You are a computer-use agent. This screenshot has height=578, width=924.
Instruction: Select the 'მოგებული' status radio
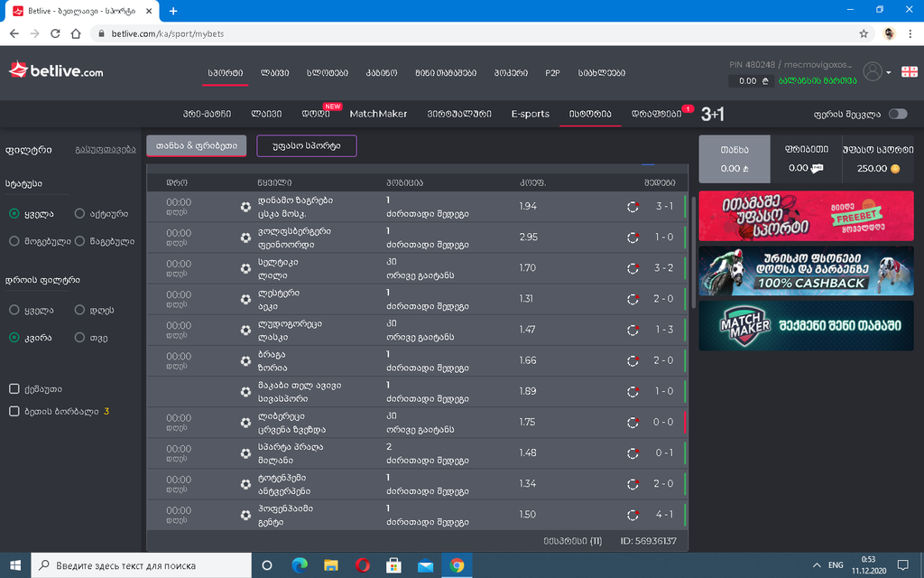(14, 240)
